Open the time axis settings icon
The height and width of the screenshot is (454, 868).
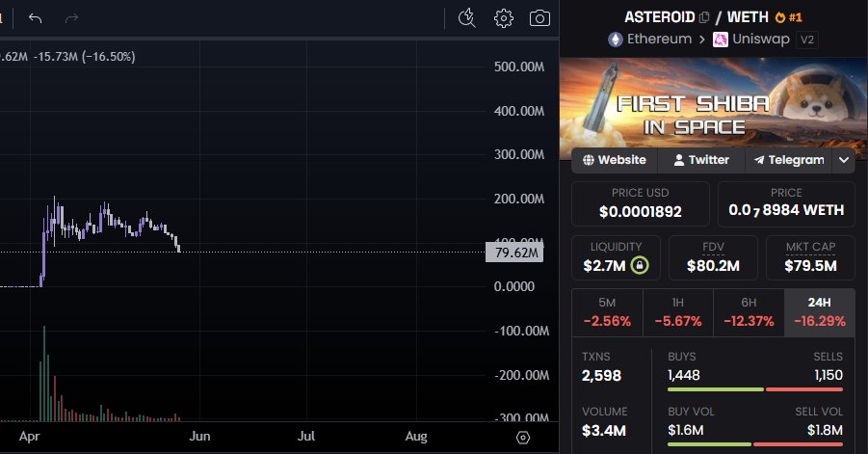tap(522, 438)
